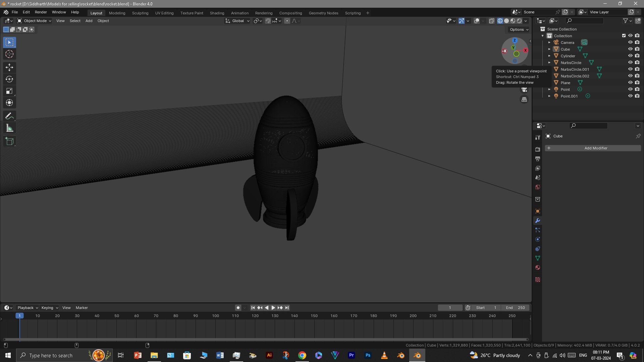Activate the Transform tool
The image size is (644, 362).
[x=9, y=103]
